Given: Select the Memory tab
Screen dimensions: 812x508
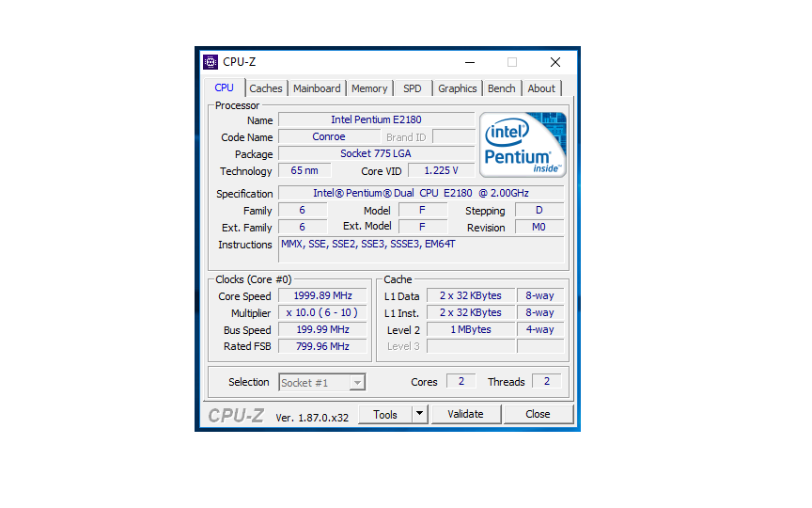Looking at the screenshot, I should [369, 88].
